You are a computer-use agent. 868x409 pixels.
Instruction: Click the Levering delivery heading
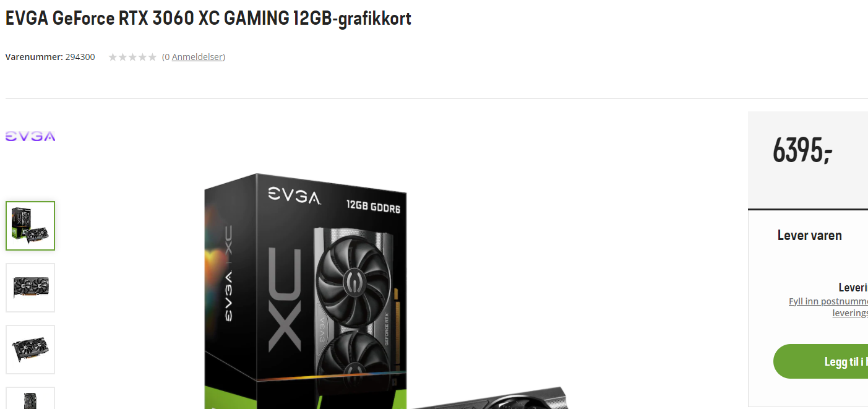(853, 287)
